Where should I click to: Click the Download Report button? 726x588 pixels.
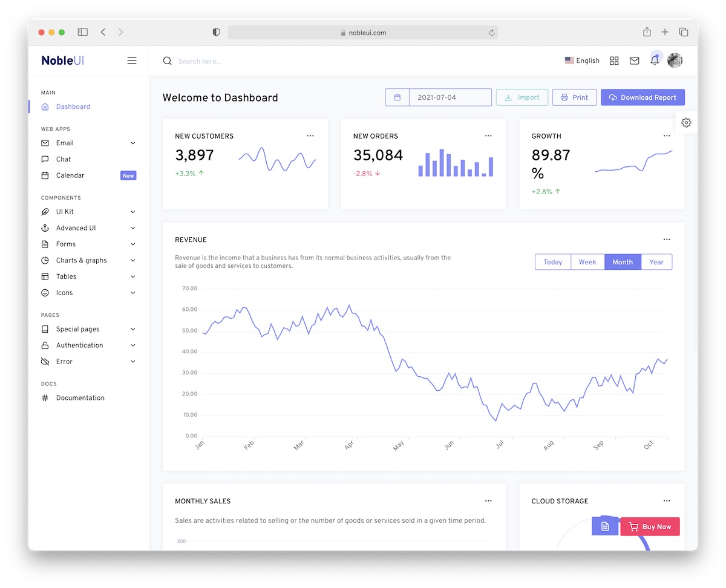643,97
